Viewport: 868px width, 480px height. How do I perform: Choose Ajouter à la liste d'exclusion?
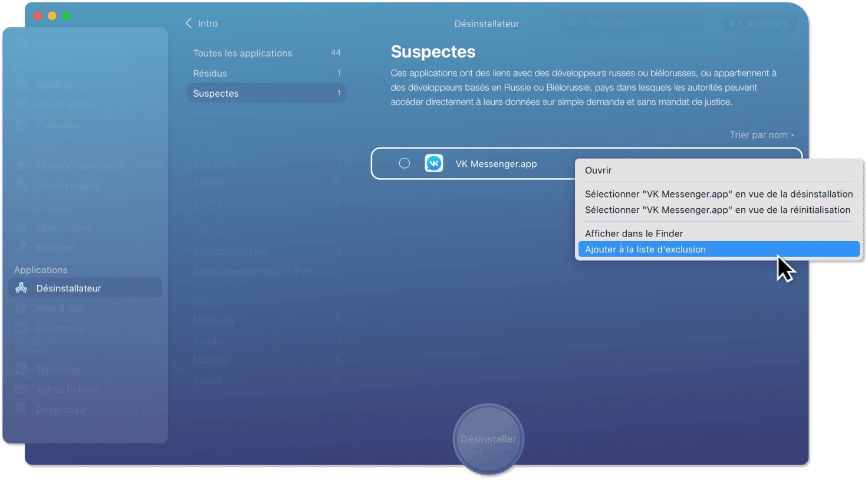[x=718, y=249]
